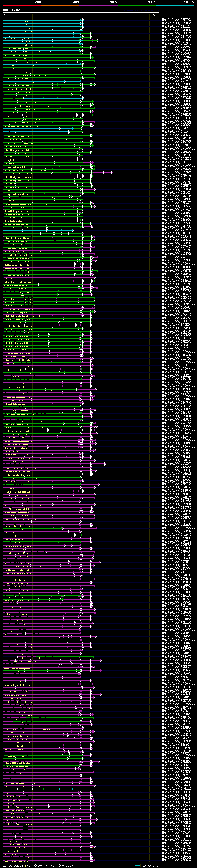197x868 pixels.
Task: Select hit UniRef100_O41120
Action: pyautogui.click(x=177, y=26)
